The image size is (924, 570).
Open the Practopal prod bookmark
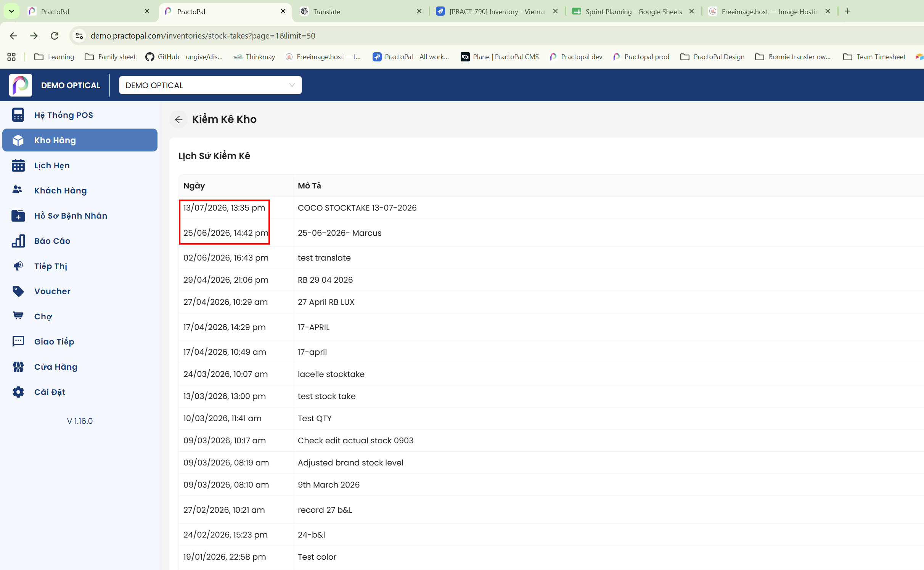[641, 57]
